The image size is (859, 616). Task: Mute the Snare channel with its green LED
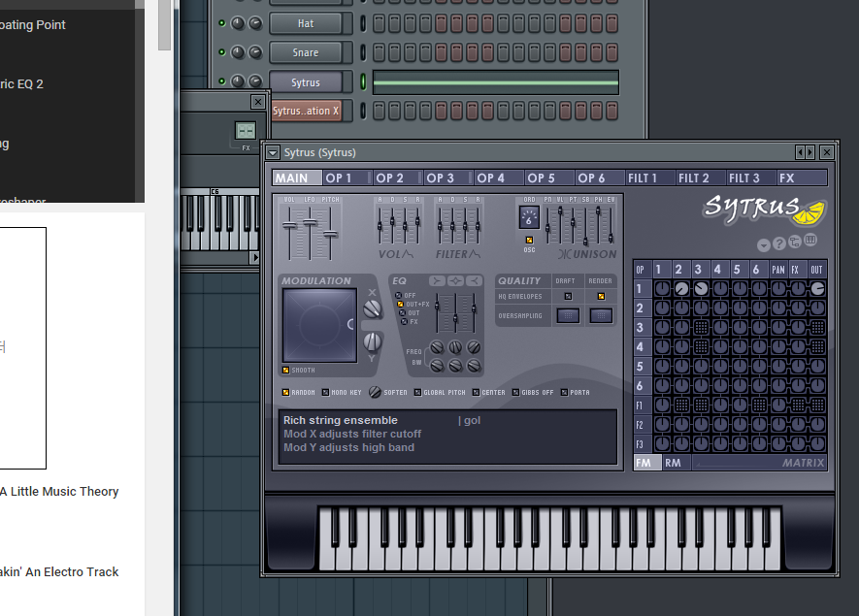221,52
